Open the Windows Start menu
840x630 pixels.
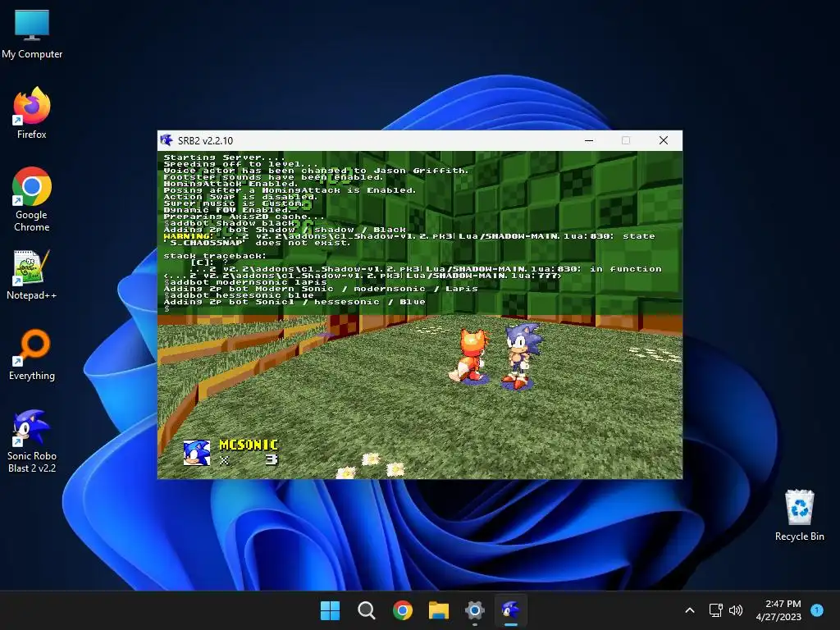click(x=330, y=610)
